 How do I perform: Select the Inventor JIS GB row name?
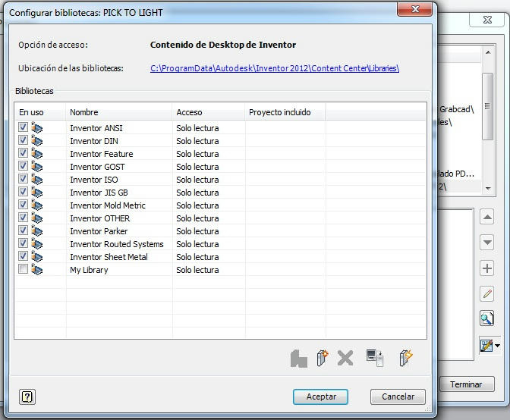(x=99, y=193)
